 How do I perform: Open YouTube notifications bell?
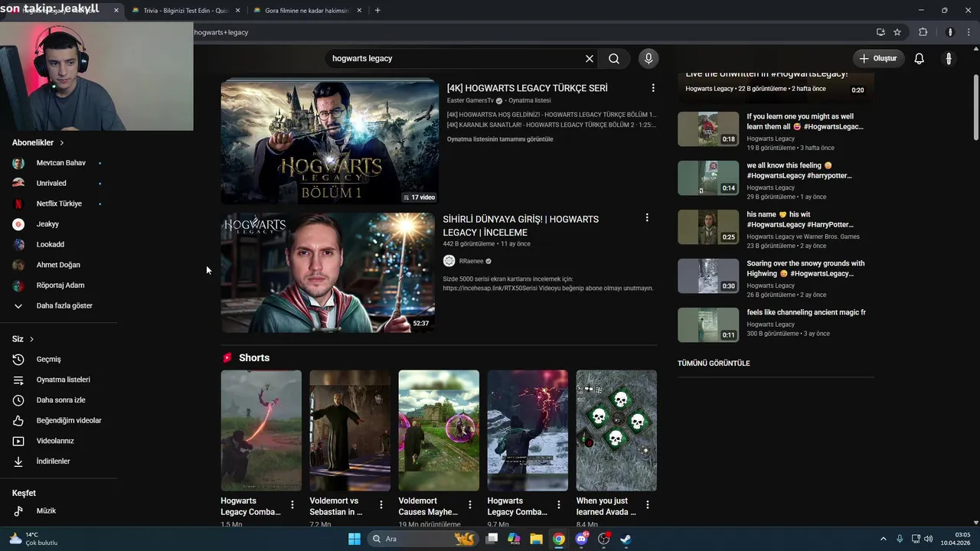(920, 58)
